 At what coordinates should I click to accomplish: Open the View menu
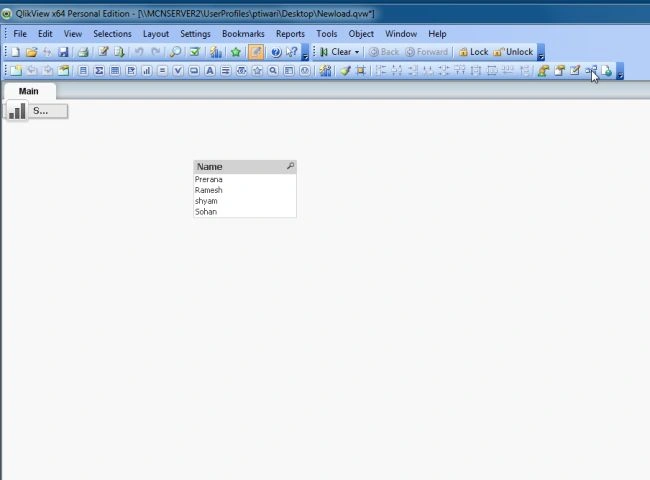click(73, 34)
